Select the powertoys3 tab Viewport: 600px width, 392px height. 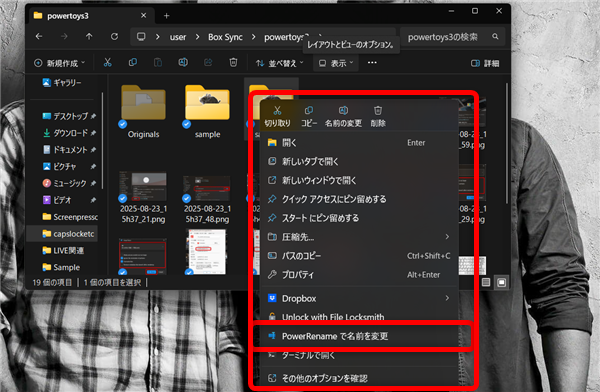coord(91,16)
